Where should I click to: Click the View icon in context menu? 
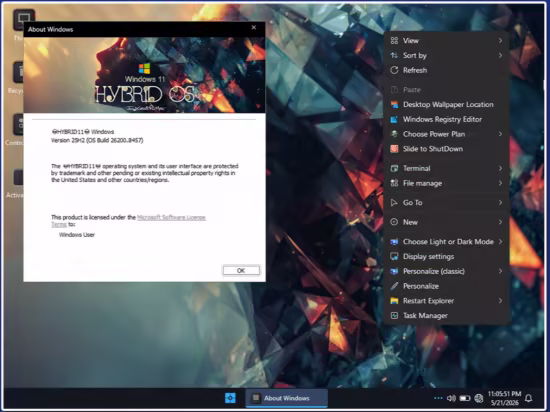tap(394, 41)
